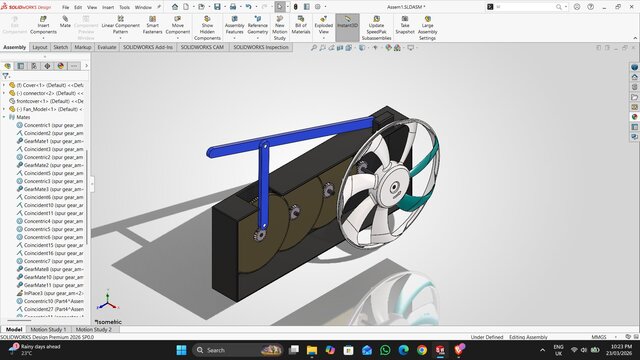Screen dimensions: 640x360
Task: Create a new document
Action: tap(186, 7)
